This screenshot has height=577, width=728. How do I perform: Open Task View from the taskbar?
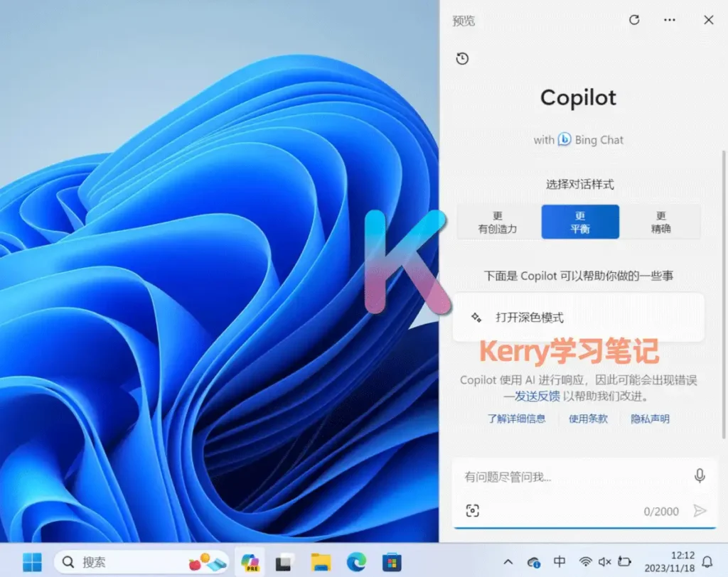tap(284, 562)
